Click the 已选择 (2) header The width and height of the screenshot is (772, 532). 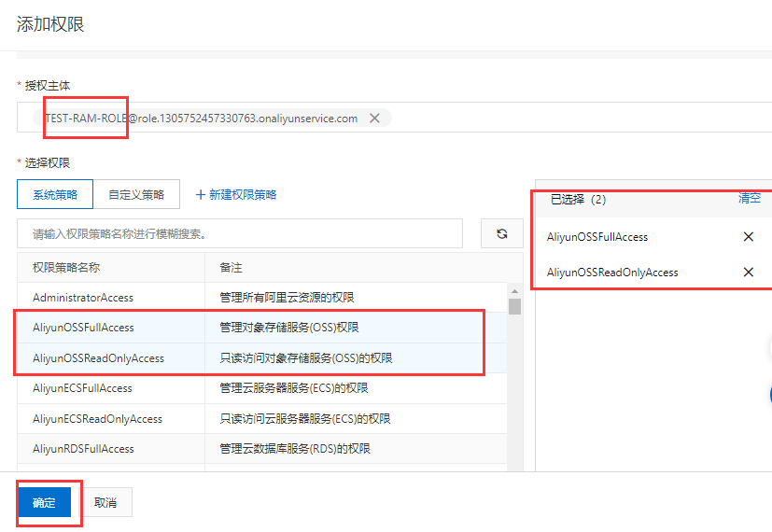(x=578, y=200)
